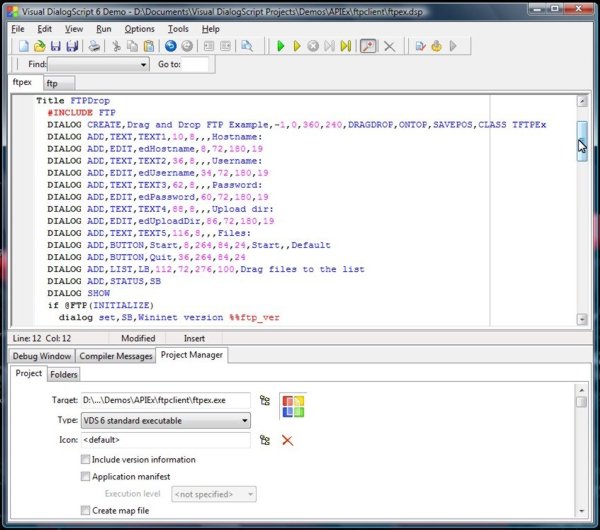Click the project panel scrollbar down arrow
Image resolution: width=600 pixels, height=530 pixels.
pyautogui.click(x=582, y=511)
